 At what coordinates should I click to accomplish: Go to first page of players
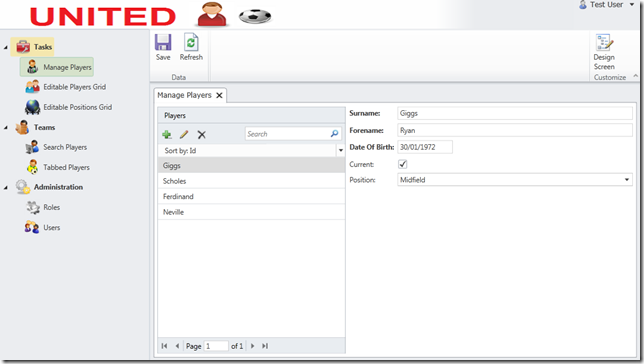(x=164, y=346)
